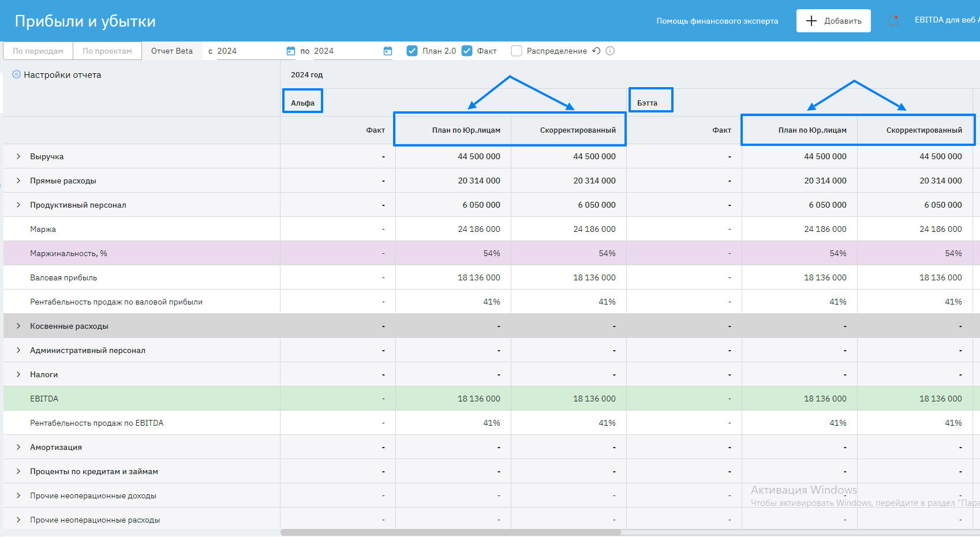This screenshot has height=537, width=980.
Task: Open the start date calendar picker
Action: pyautogui.click(x=291, y=51)
